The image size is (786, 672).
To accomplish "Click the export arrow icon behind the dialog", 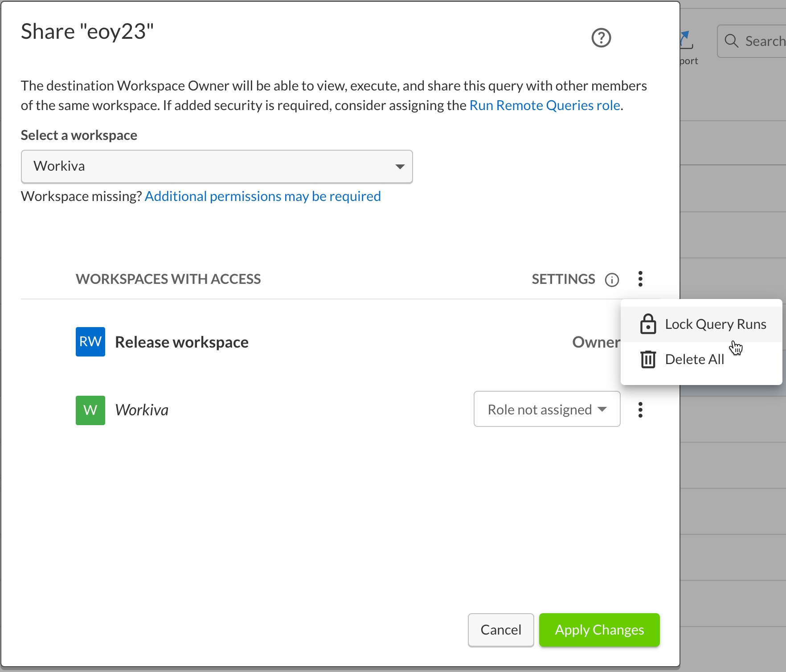I will 686,40.
